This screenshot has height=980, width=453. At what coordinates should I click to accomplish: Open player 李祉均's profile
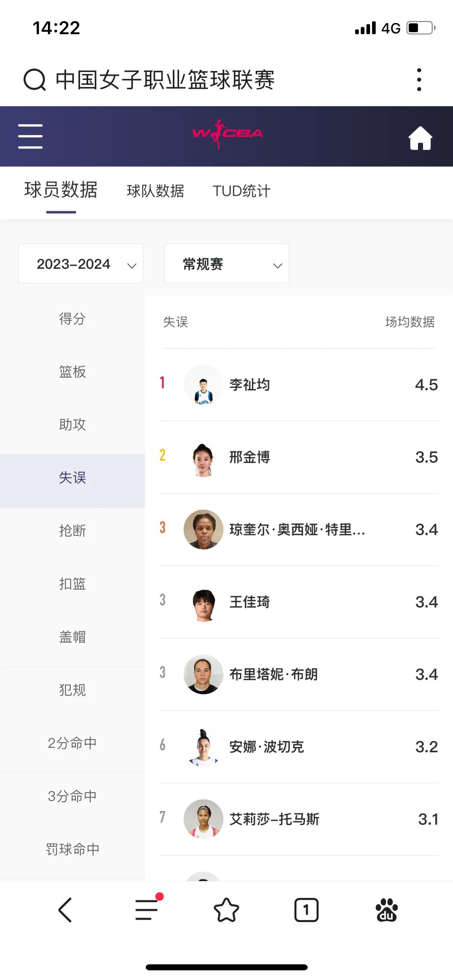pyautogui.click(x=299, y=385)
